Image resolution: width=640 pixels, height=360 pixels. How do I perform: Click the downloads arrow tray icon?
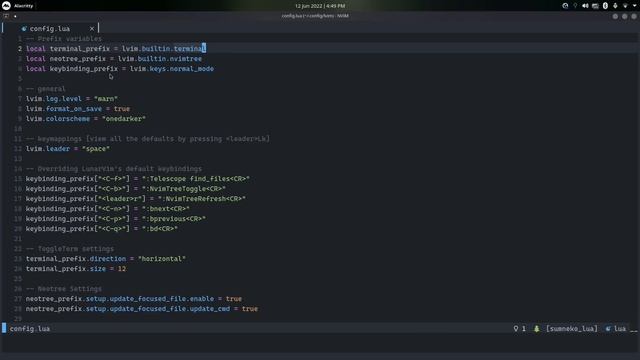[x=615, y=6]
